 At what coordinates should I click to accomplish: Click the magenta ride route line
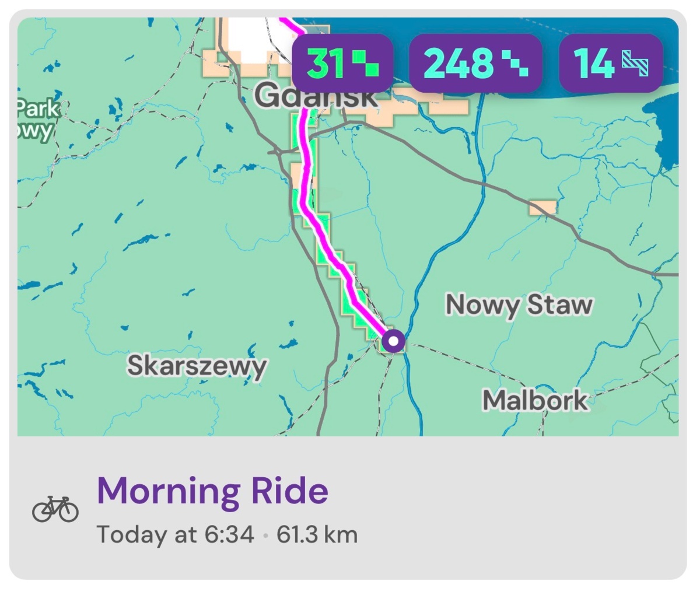(327, 245)
